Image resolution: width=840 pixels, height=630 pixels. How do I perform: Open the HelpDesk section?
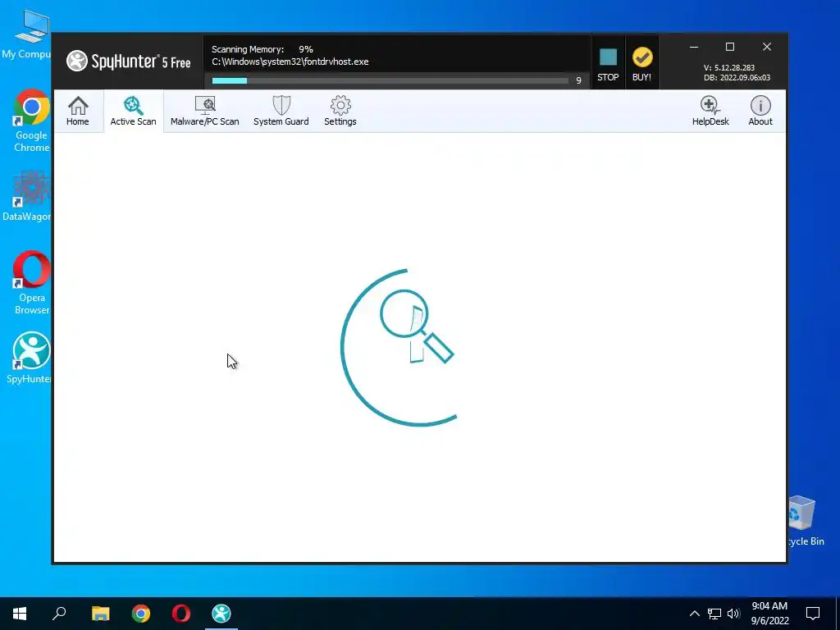tap(710, 111)
